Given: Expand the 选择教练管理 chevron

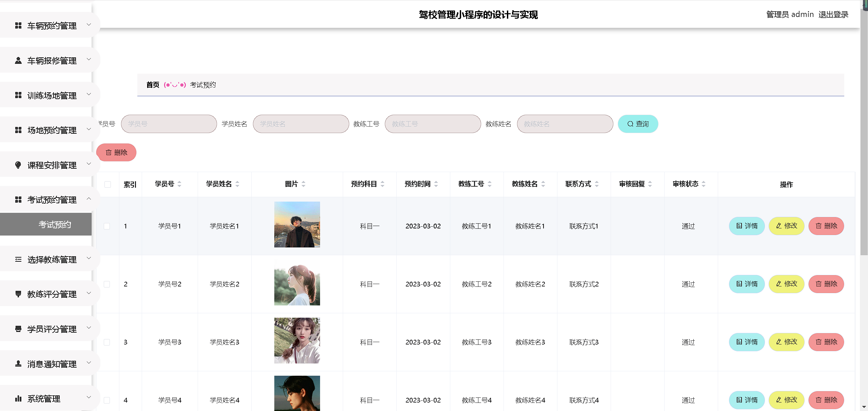Looking at the screenshot, I should click(x=89, y=258).
